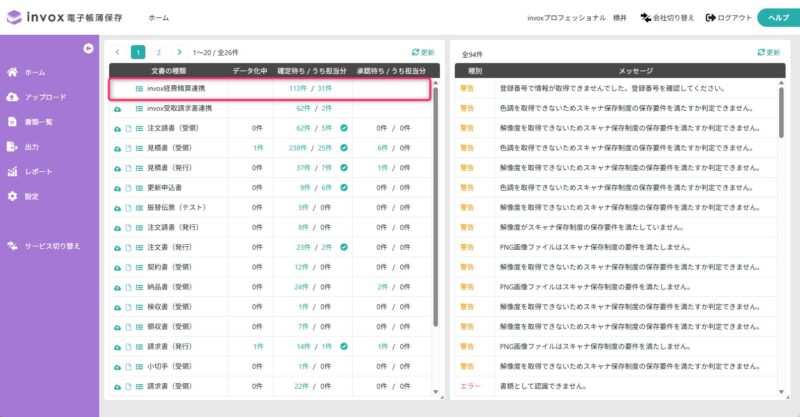Open アップロード in the left sidebar
The width and height of the screenshot is (800, 417).
(36, 97)
